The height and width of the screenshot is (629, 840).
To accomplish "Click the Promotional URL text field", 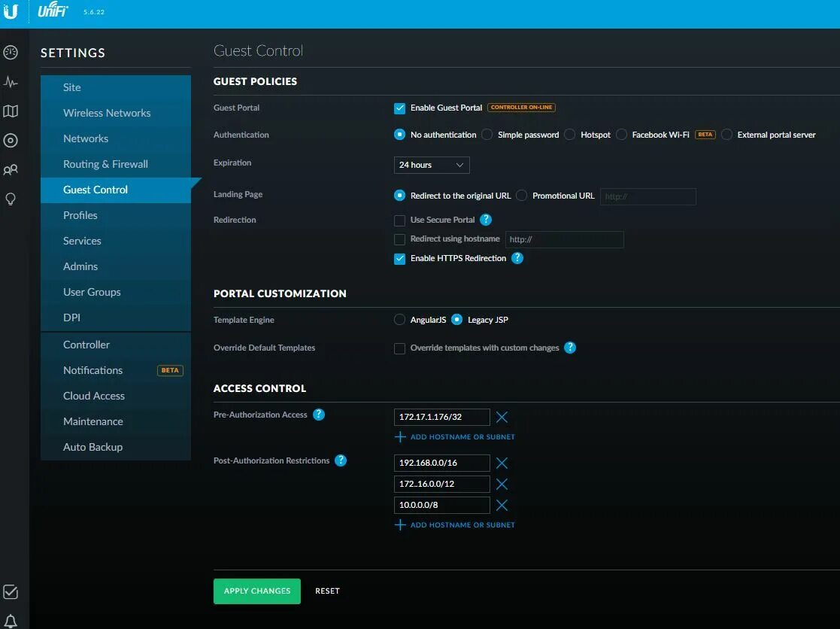I will [x=648, y=196].
